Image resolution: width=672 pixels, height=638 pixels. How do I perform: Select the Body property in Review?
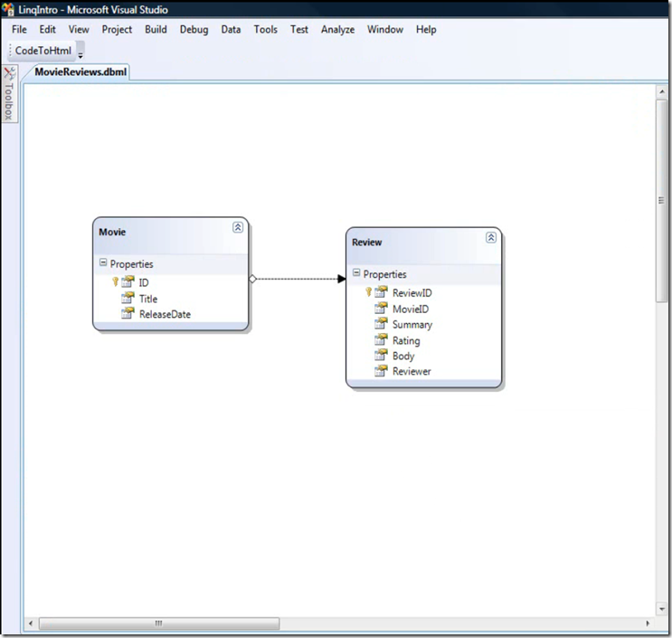[x=403, y=356]
